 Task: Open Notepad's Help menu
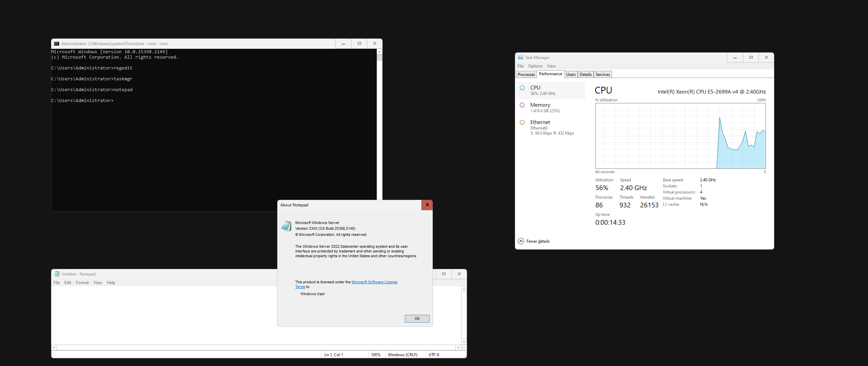(111, 283)
